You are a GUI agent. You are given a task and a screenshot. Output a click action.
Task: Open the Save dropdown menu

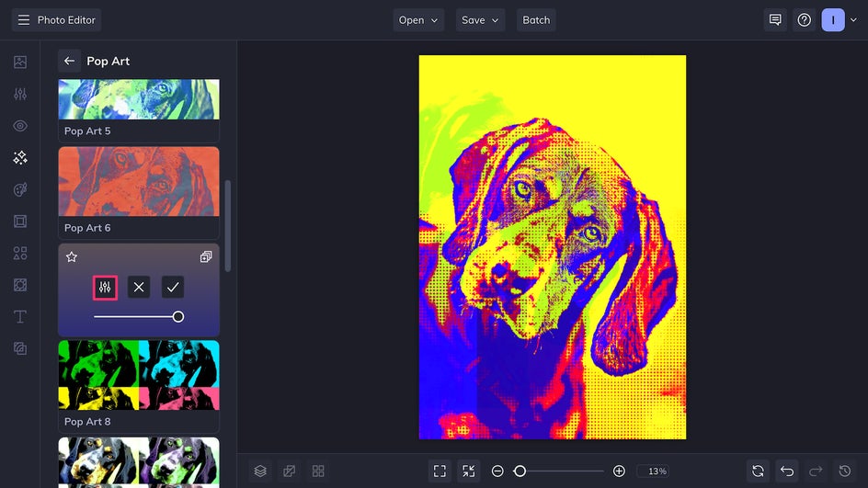point(480,20)
